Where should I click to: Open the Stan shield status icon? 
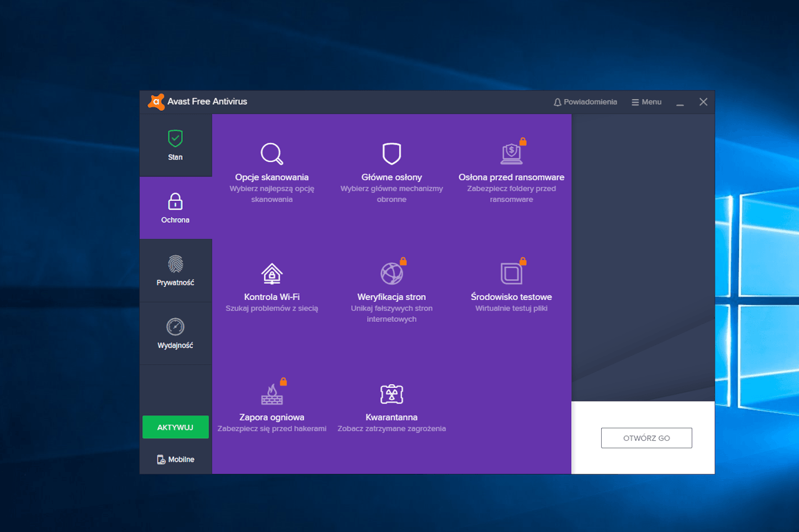pos(175,138)
